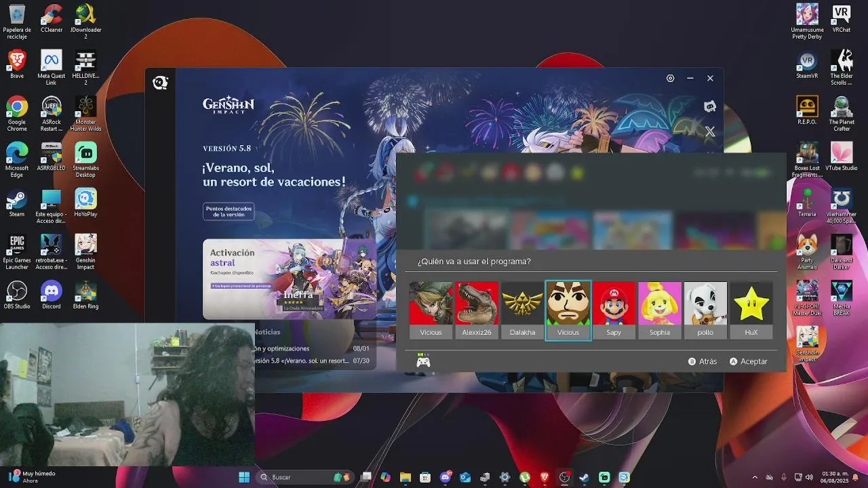Screen dimensions: 868x488
Task: Click the Buscar taskbar search box
Action: [x=305, y=477]
